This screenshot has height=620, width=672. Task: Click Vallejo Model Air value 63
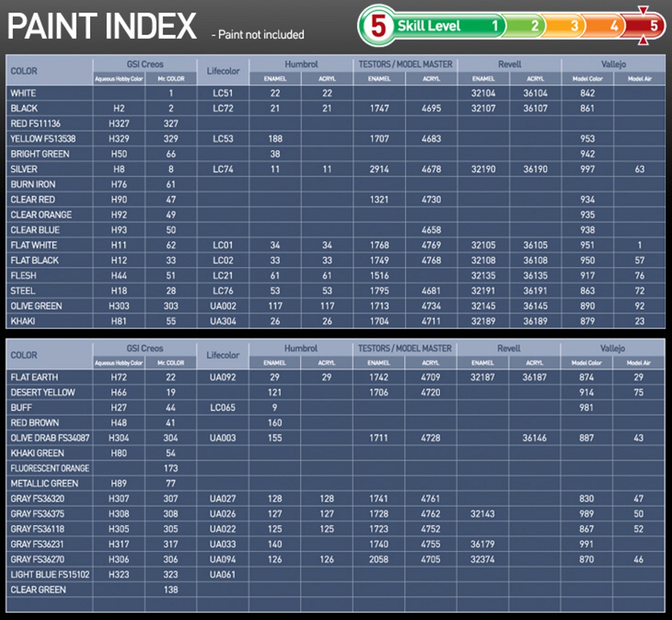(640, 169)
